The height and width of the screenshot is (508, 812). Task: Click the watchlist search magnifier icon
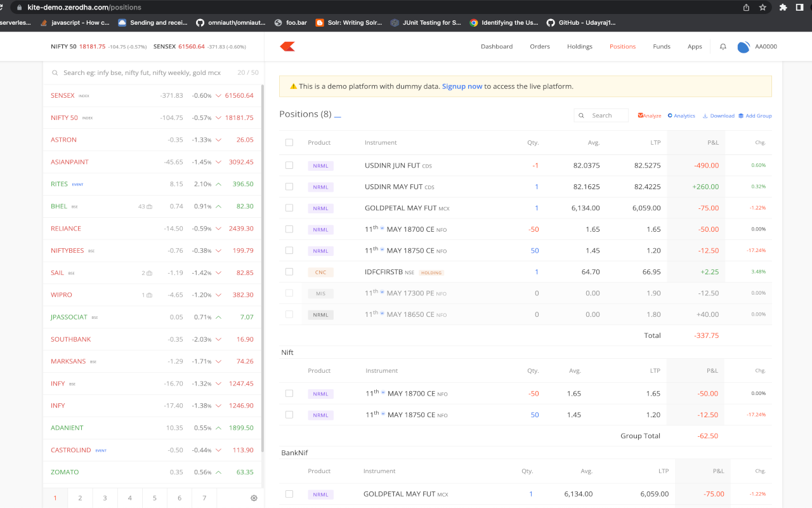tap(55, 73)
